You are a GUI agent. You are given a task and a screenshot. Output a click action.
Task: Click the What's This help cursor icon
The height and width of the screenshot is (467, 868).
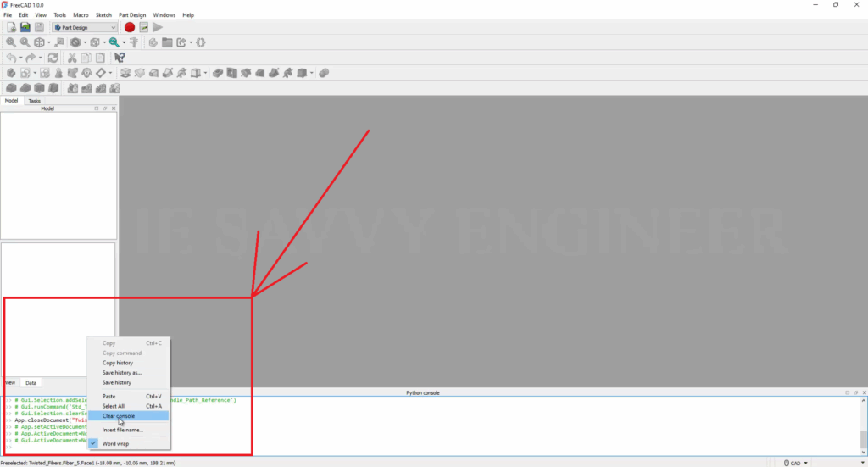tap(120, 58)
